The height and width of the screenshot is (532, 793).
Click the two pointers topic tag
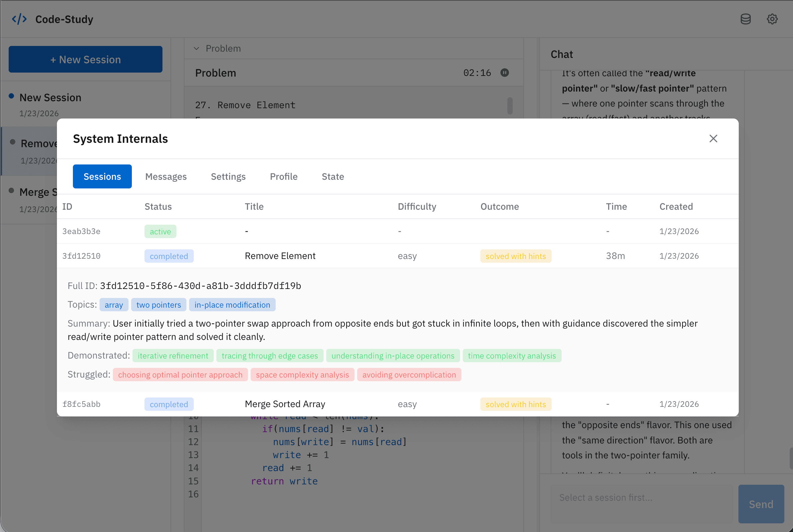click(x=158, y=305)
